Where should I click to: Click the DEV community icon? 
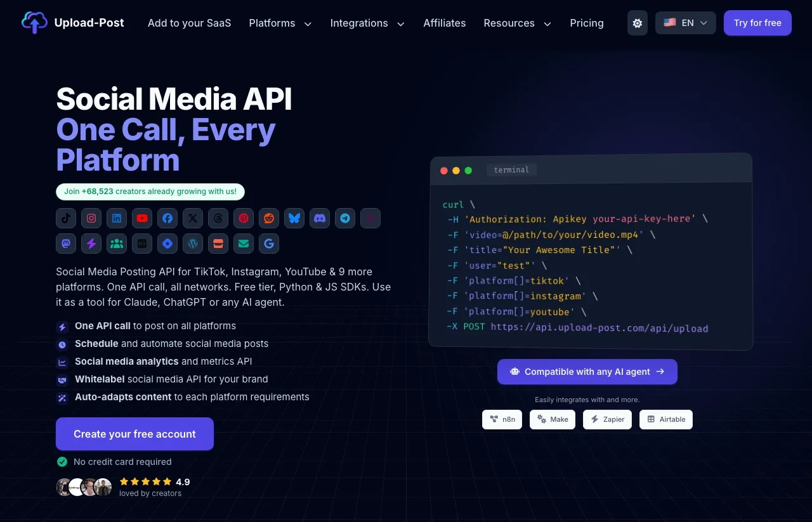[x=142, y=244]
